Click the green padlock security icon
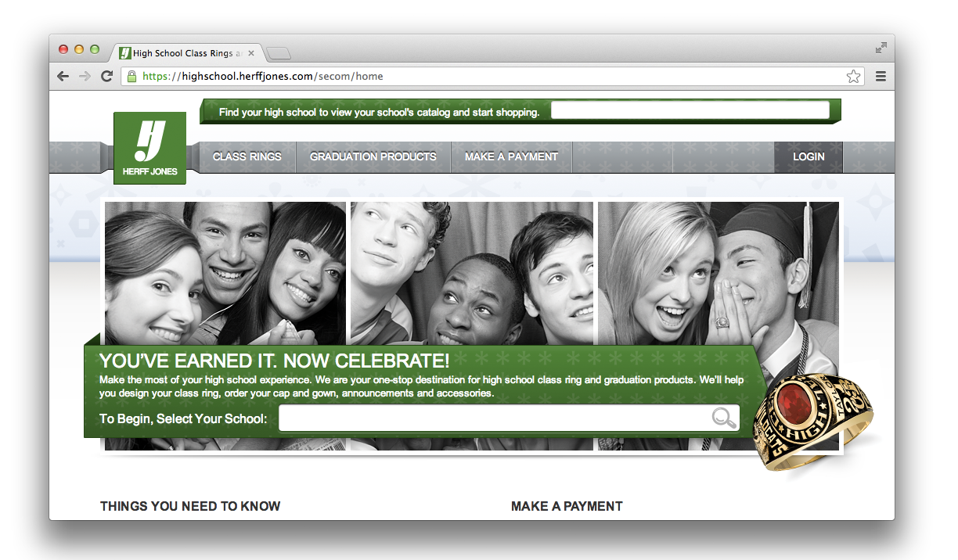 point(131,77)
